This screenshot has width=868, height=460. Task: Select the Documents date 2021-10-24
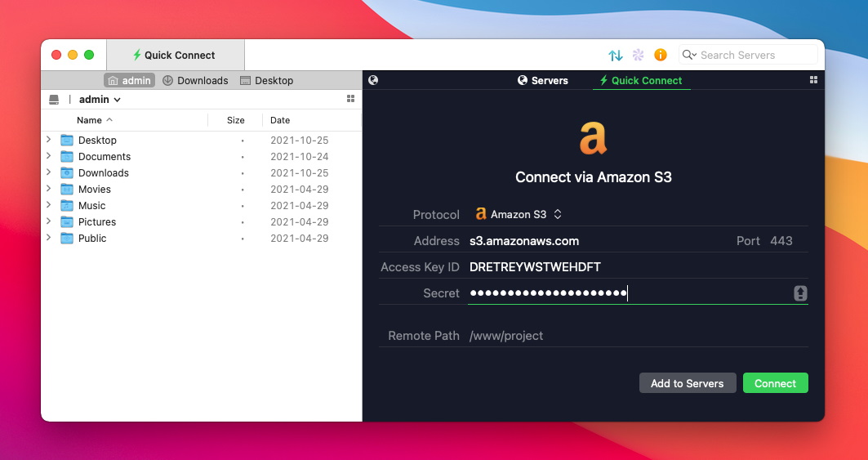(x=300, y=156)
